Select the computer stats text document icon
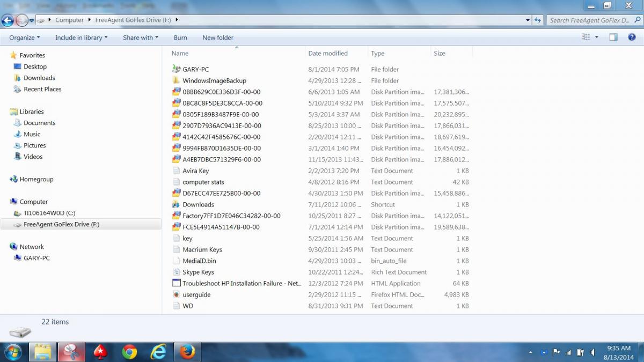This screenshot has height=362, width=644. click(176, 182)
